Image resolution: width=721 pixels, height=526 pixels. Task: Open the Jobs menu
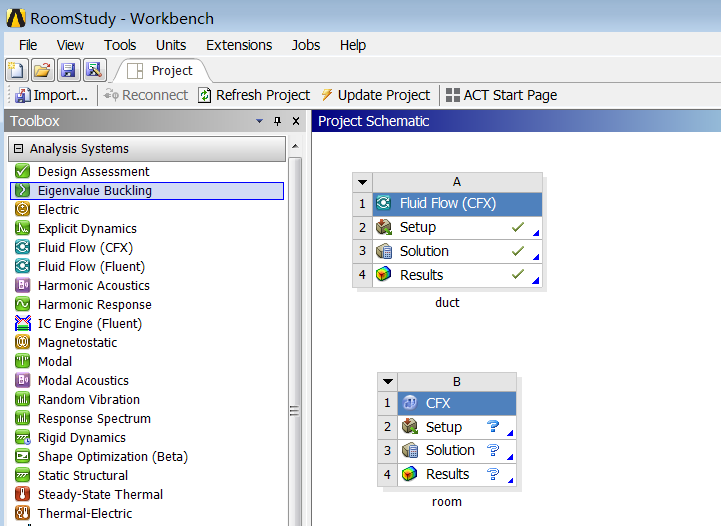click(306, 45)
